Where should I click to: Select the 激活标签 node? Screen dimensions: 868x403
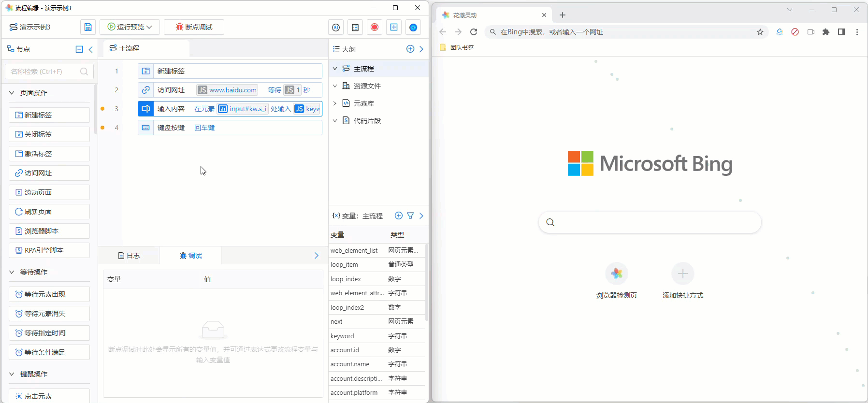pos(49,154)
